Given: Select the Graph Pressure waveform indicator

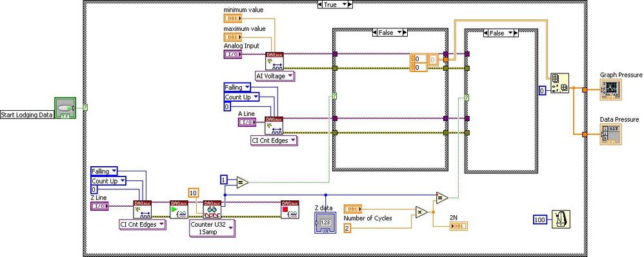Looking at the screenshot, I should click(610, 89).
